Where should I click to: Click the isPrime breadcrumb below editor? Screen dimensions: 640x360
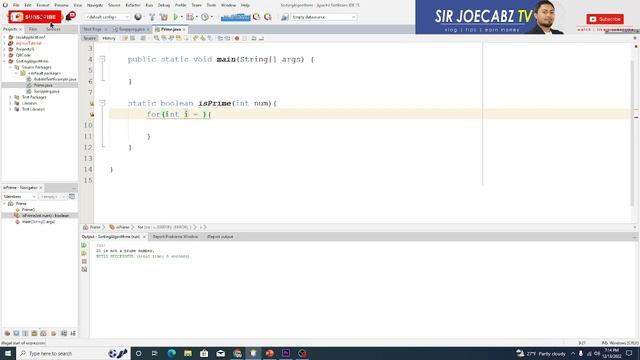click(x=122, y=227)
